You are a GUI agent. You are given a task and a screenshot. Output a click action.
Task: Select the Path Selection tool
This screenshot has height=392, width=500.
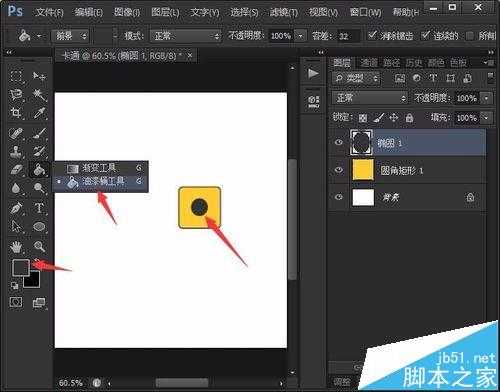point(16,227)
